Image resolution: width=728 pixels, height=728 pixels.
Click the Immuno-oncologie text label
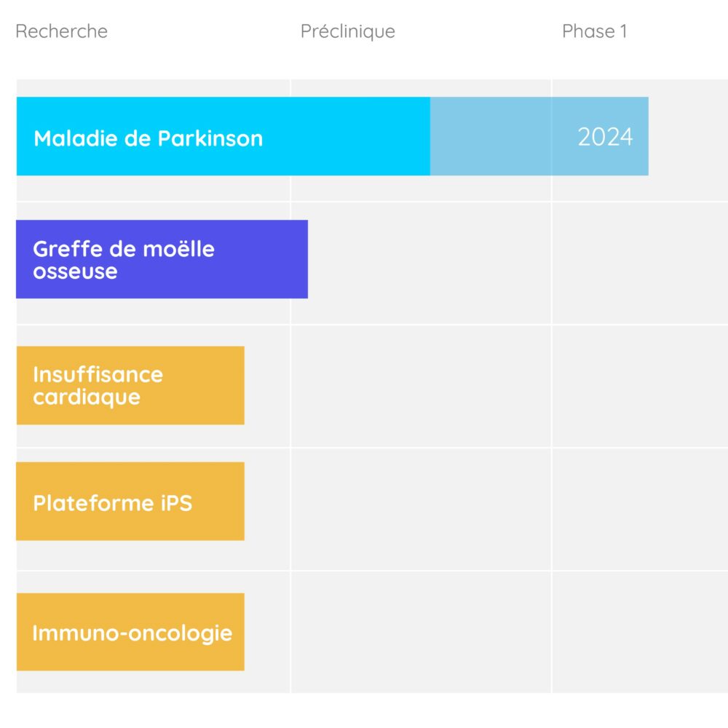pos(132,633)
